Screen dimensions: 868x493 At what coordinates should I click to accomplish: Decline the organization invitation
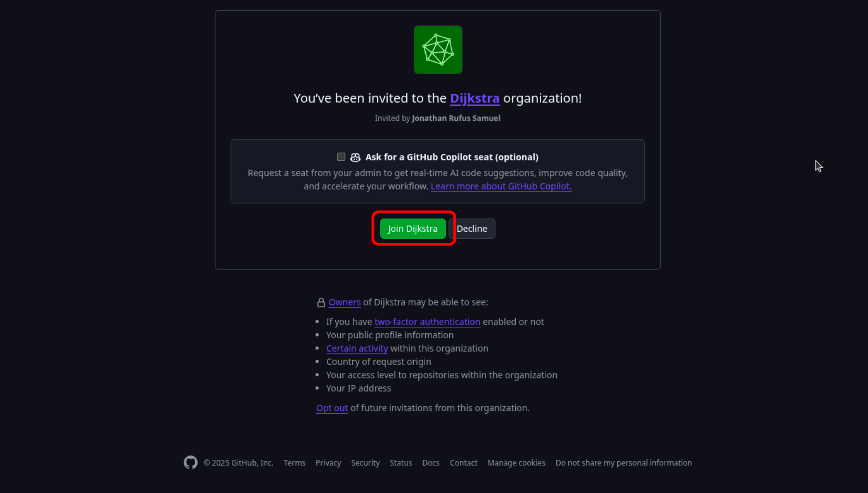click(x=472, y=228)
